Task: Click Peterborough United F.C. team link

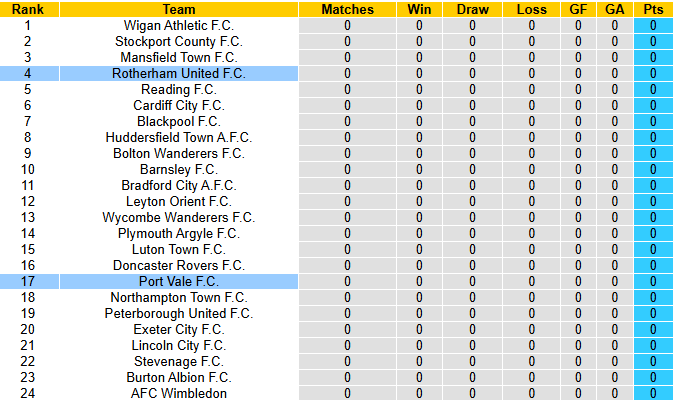Action: click(x=179, y=313)
